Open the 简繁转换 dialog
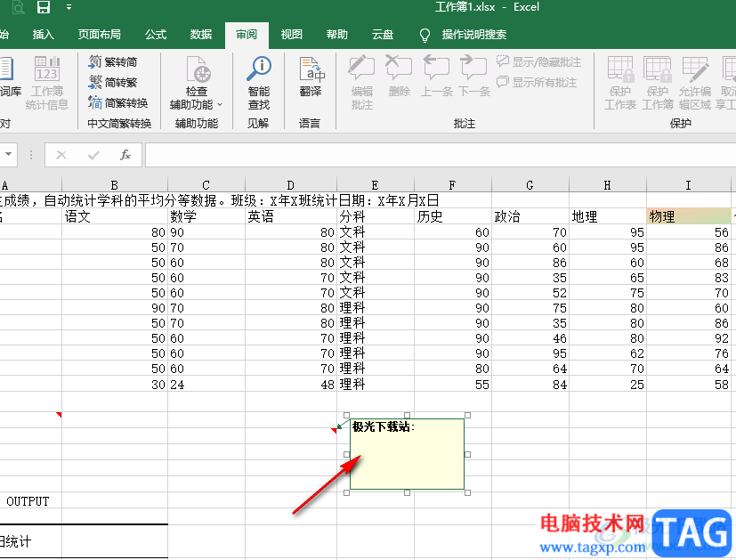Screen dimensions: 736x560 click(117, 102)
